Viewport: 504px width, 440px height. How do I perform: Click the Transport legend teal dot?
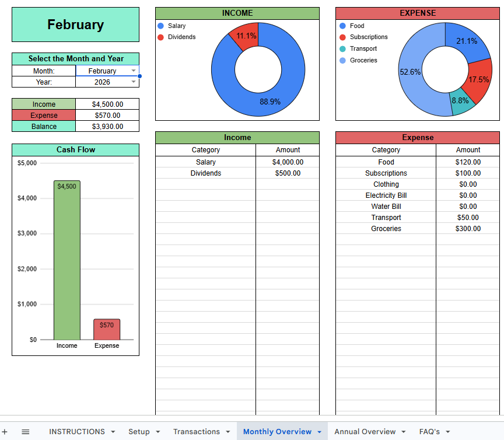(x=342, y=48)
